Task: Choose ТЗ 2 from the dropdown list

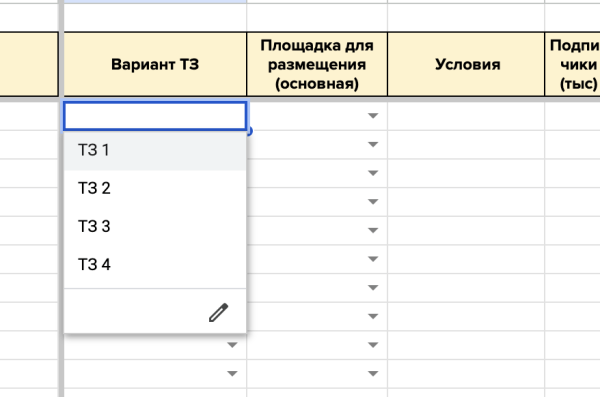Action: [155, 188]
